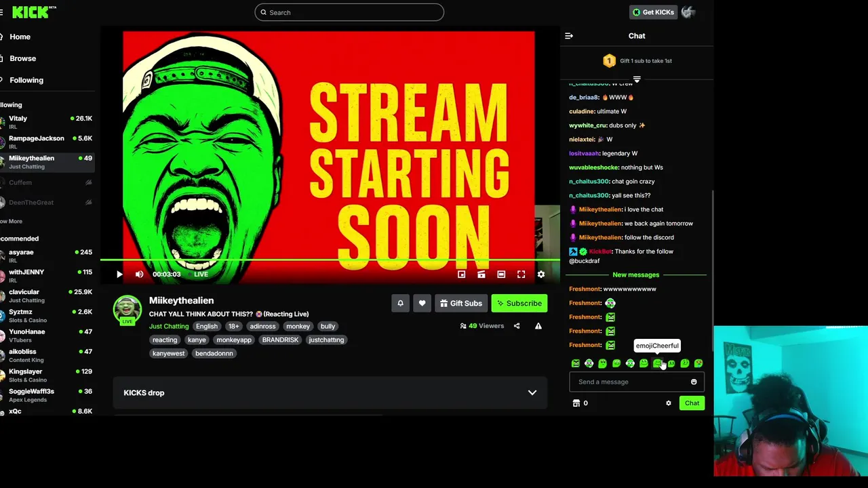The height and width of the screenshot is (488, 868).
Task: Share the stream via share icon
Action: pyautogui.click(x=517, y=326)
